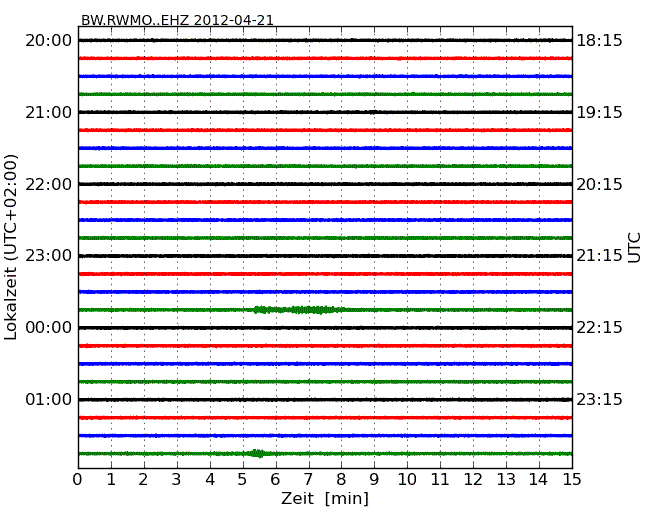Click the 15 minute tick label
The width and height of the screenshot is (650, 520).
pyautogui.click(x=572, y=479)
